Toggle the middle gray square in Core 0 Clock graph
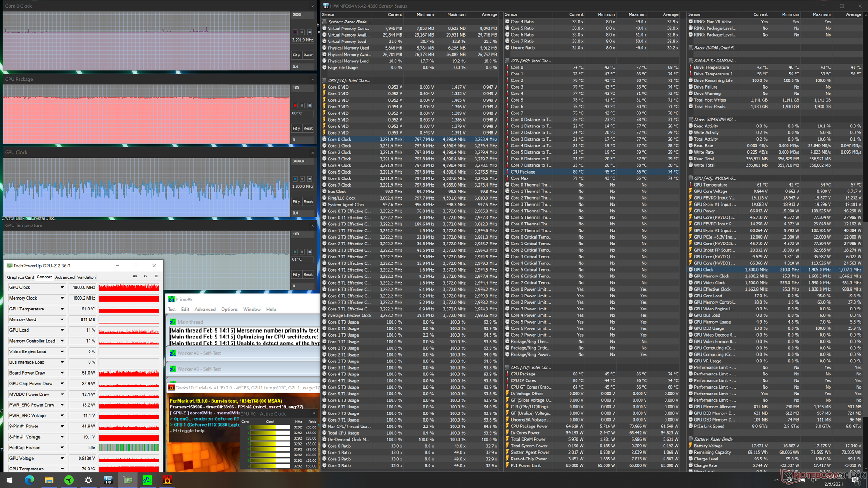The height and width of the screenshot is (488, 868). coord(302,33)
